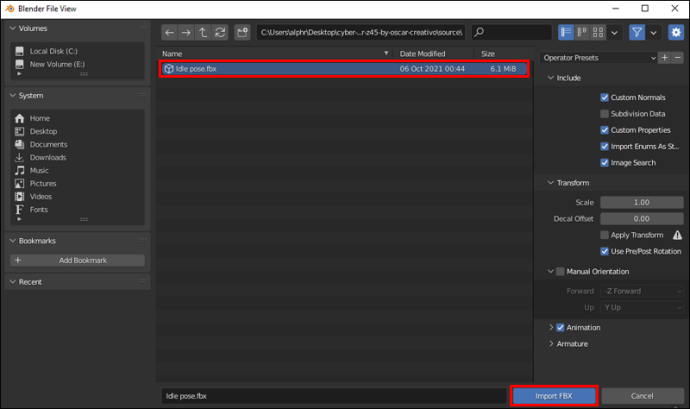Toggle file filtering funnel icon
This screenshot has width=690, height=409.
(x=637, y=32)
